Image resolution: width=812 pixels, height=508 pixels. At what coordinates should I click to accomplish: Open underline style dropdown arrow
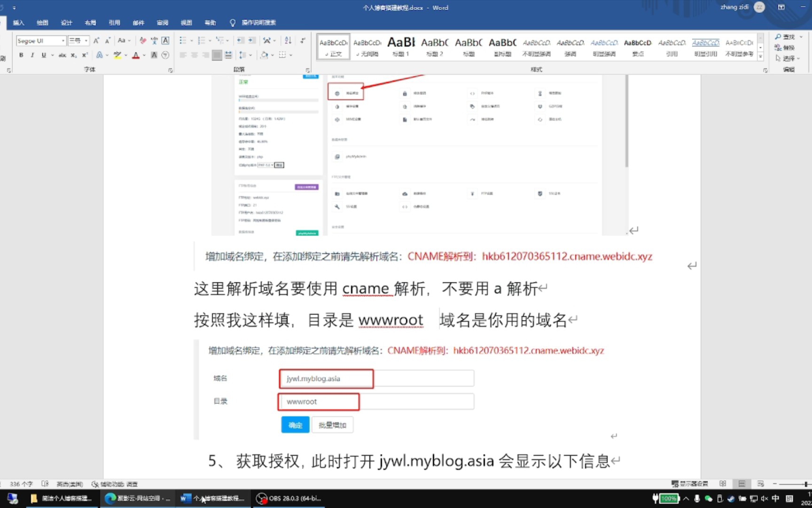52,55
